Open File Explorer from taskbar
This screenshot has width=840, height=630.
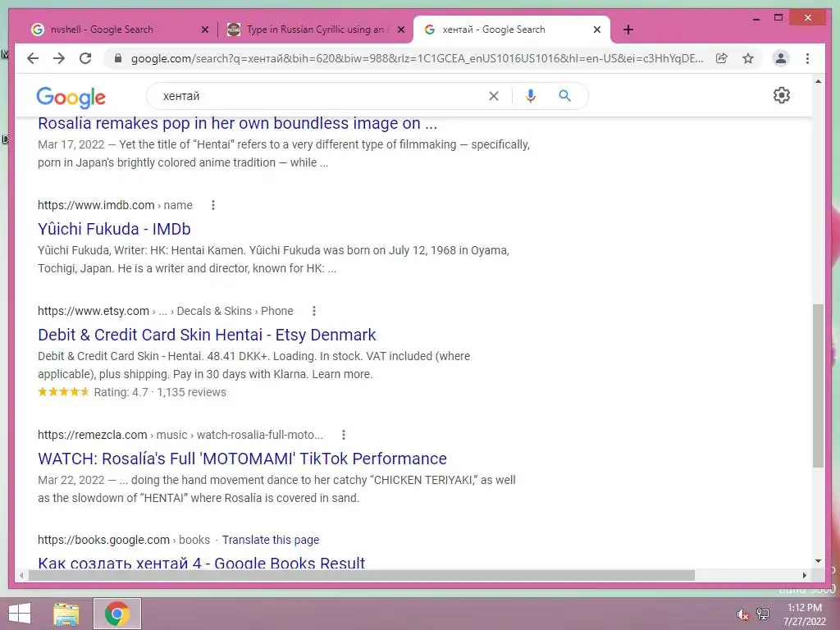click(66, 614)
